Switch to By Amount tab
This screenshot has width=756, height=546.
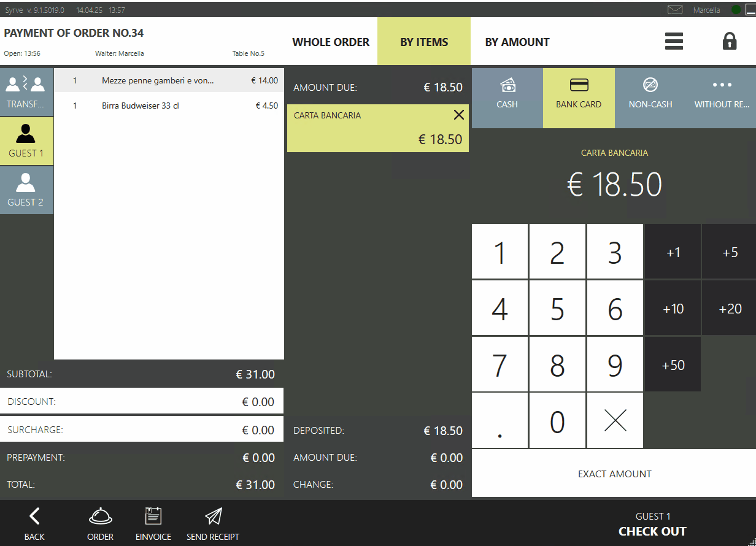517,42
